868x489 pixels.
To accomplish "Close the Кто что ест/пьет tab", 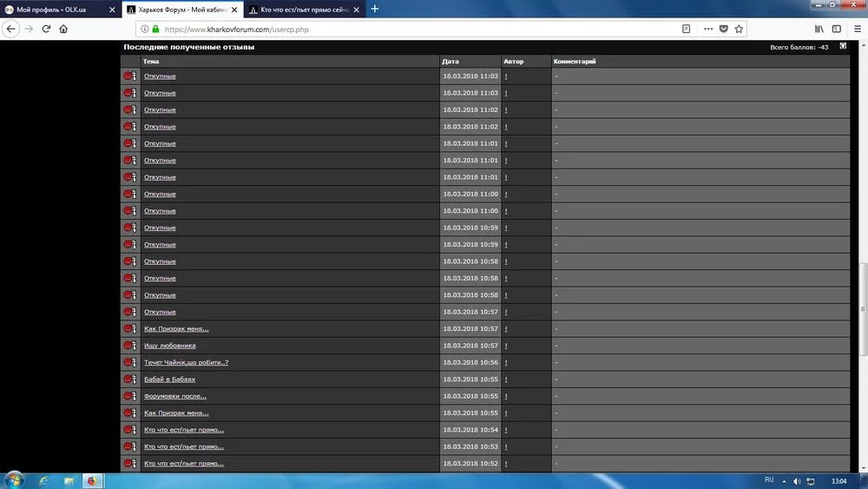I will pos(357,10).
